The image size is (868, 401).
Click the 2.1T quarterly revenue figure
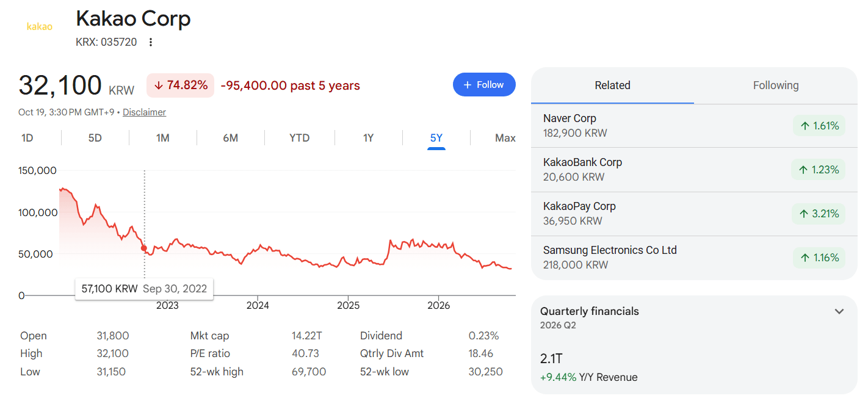coord(551,358)
